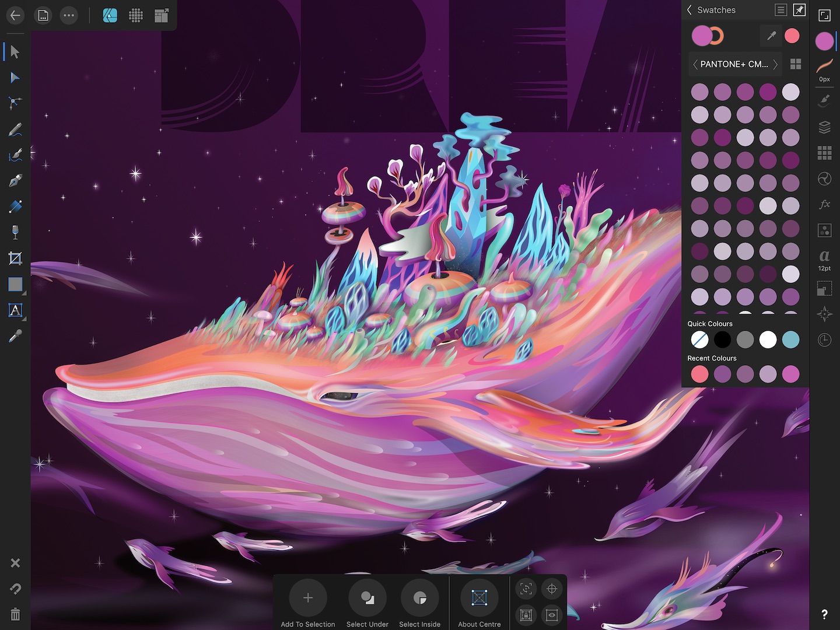Select the Move tool arrow

click(x=15, y=52)
